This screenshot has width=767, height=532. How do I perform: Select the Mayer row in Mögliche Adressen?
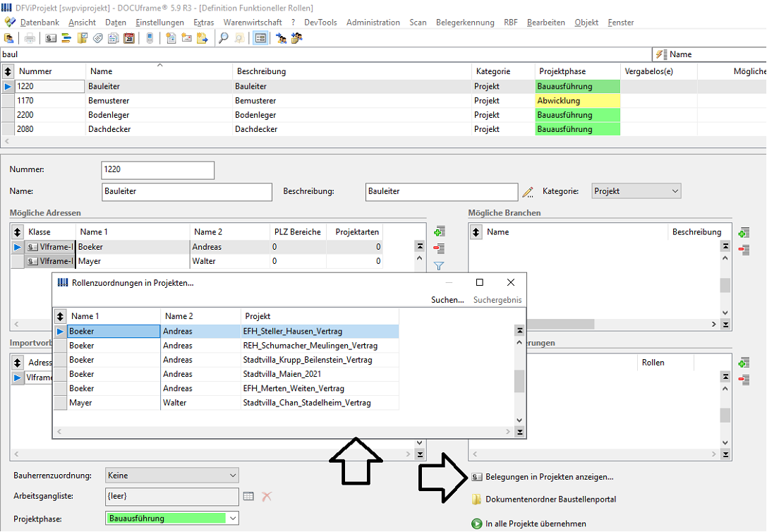coord(197,261)
